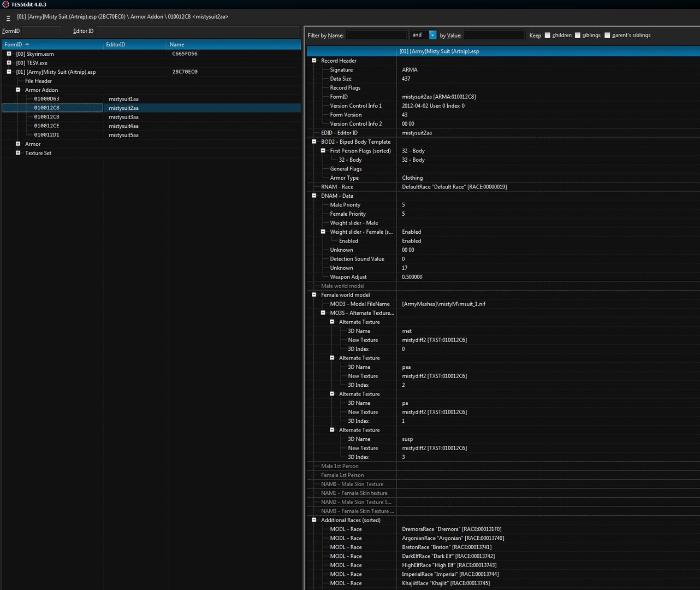Sort by the EditorID column header

(x=135, y=44)
